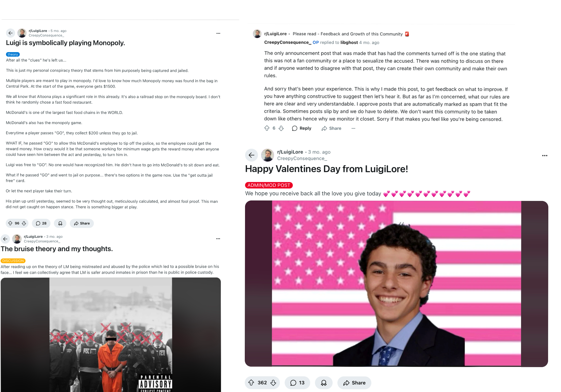Upvote the CreepyConsequence_ comment reply

click(267, 128)
